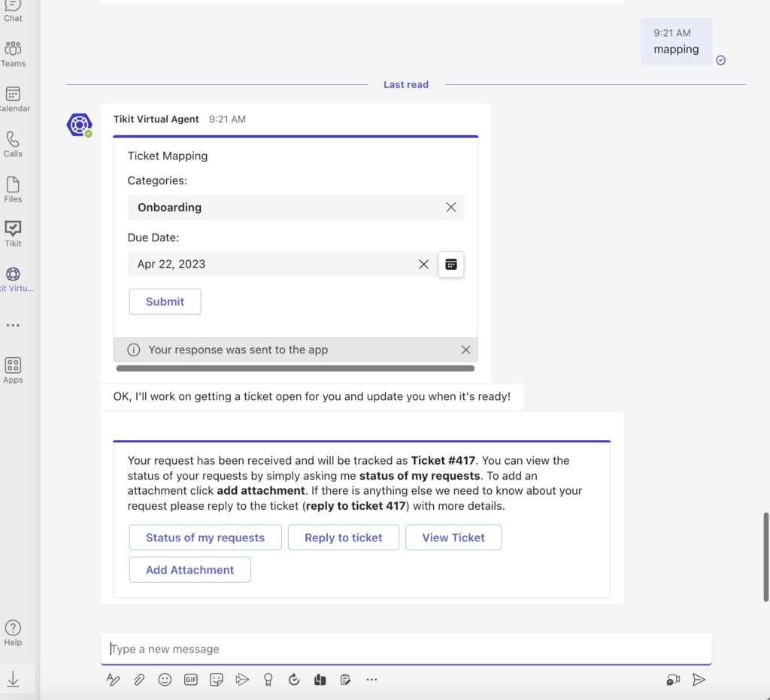Click the Due Date field Apr 22, 2023
Viewport: 770px width, 700px height.
283,264
